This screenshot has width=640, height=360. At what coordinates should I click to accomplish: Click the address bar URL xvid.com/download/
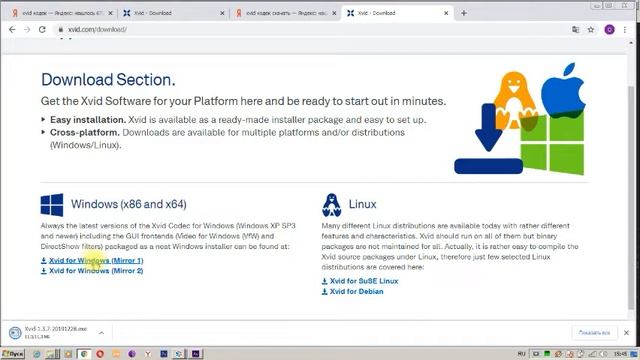(x=98, y=29)
